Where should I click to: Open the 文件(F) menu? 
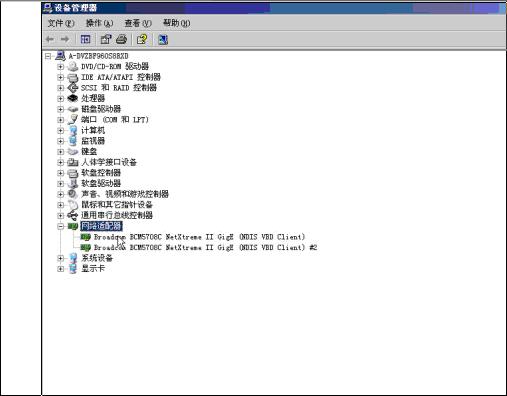pos(61,23)
